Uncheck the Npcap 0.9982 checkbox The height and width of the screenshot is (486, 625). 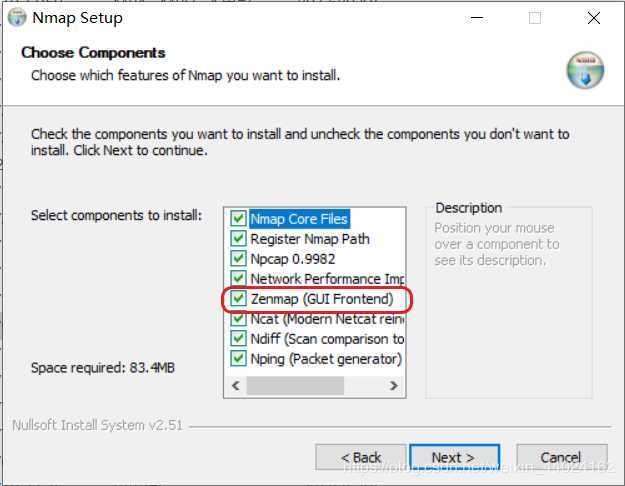click(238, 258)
